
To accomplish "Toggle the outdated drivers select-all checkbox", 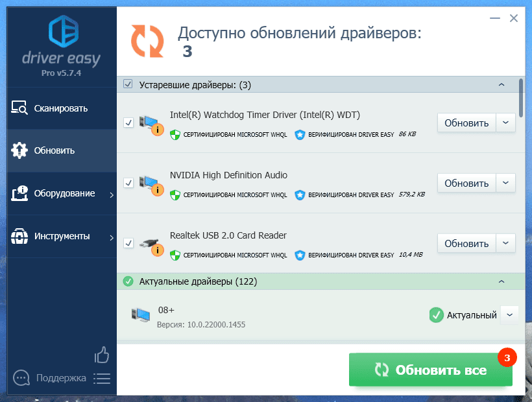I will pyautogui.click(x=128, y=84).
